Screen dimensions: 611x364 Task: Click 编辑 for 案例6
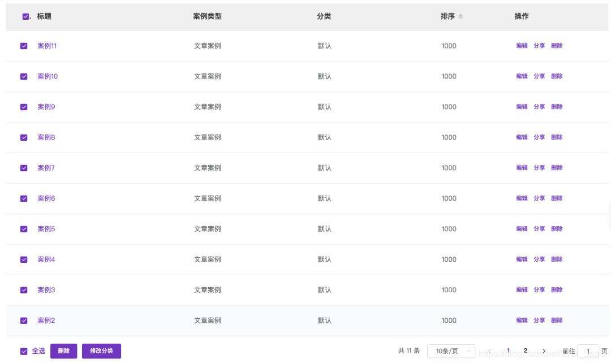[522, 198]
